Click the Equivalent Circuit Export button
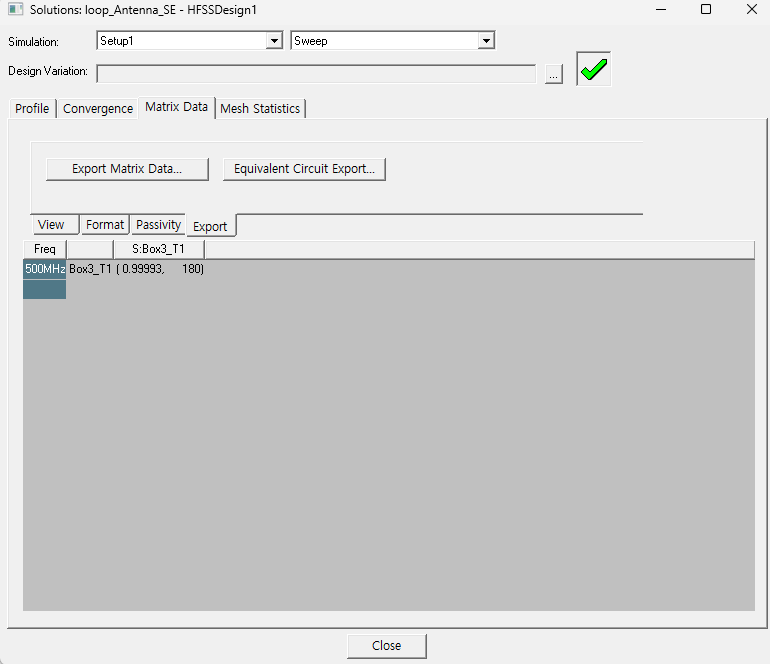This screenshot has width=770, height=664. 304,169
